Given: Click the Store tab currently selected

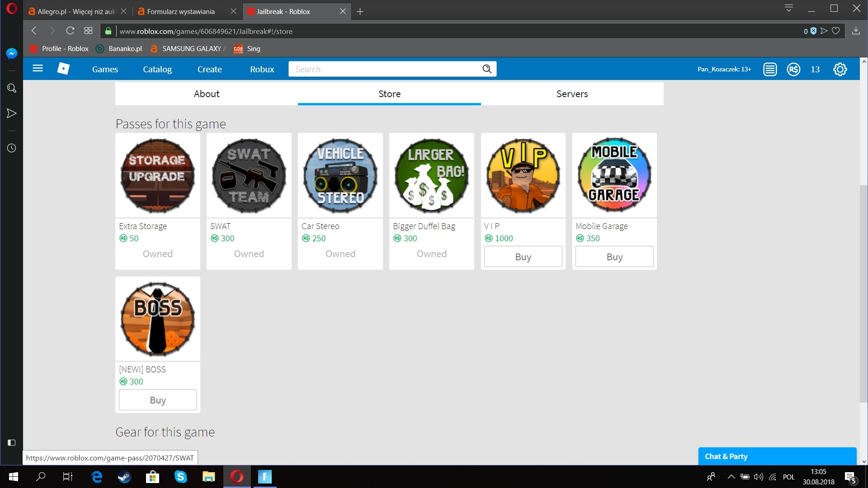Looking at the screenshot, I should click(389, 94).
